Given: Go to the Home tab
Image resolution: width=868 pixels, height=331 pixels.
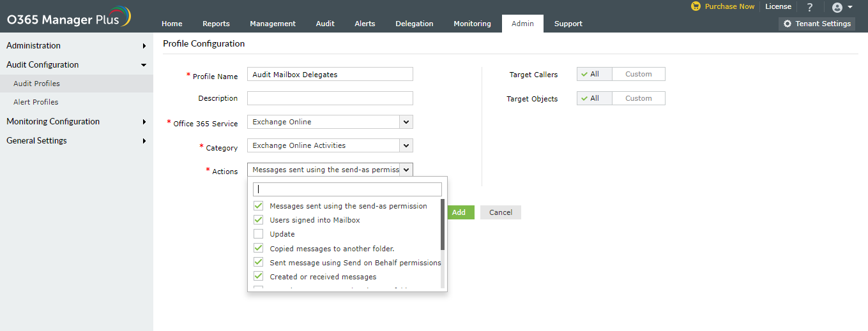Looking at the screenshot, I should click(172, 24).
